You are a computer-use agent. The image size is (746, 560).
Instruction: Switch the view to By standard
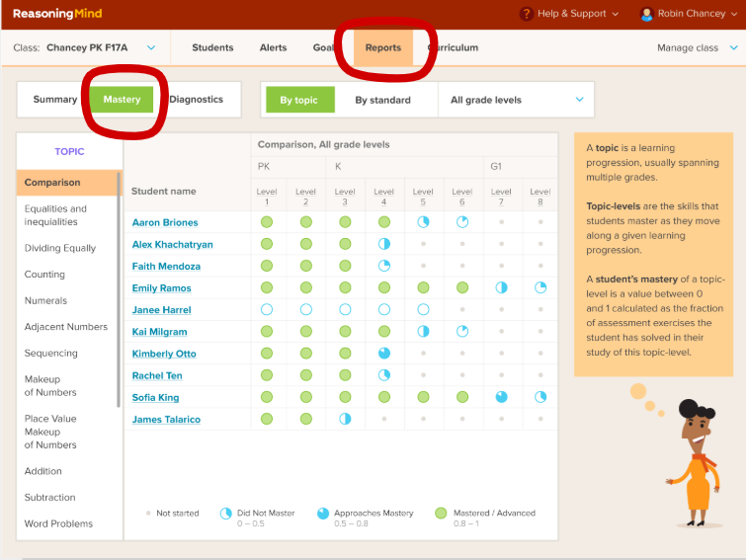click(x=381, y=100)
